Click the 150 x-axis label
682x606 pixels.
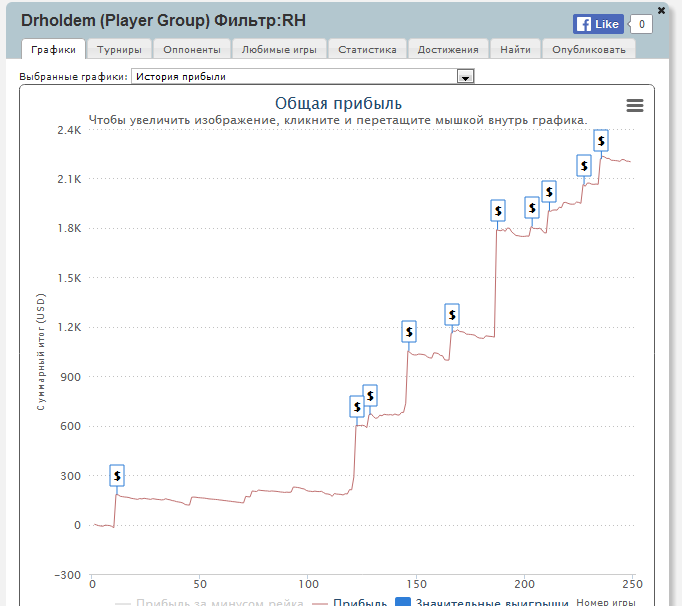pyautogui.click(x=416, y=584)
